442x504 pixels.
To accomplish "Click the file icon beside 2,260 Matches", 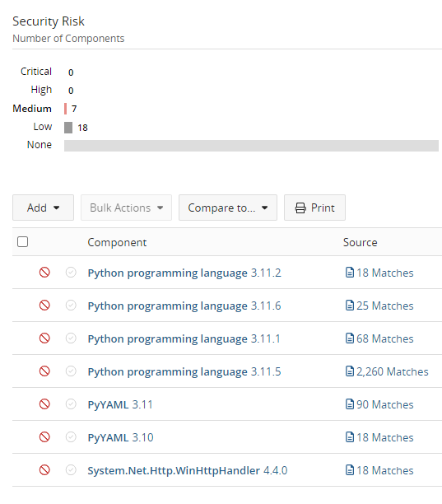I will (x=350, y=371).
